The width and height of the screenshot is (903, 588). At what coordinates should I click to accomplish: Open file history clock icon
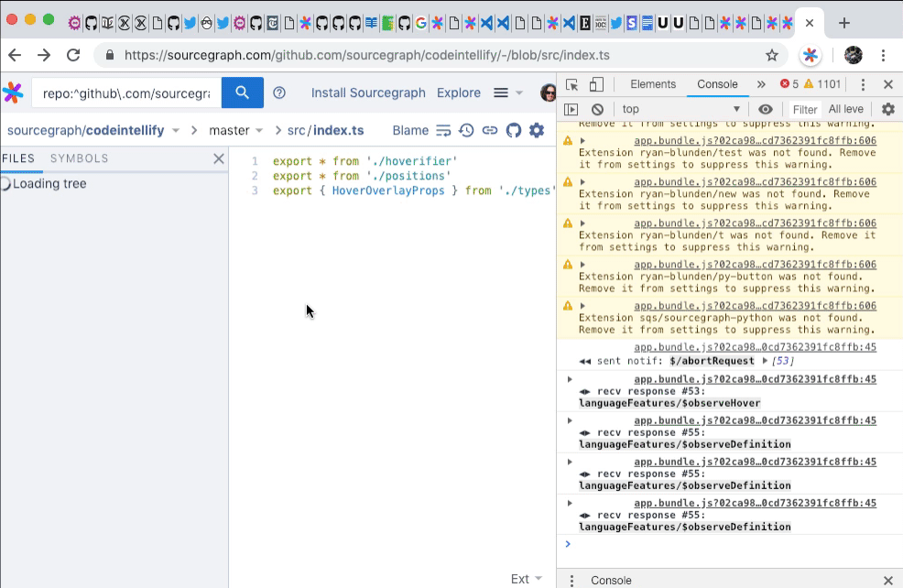pos(466,131)
